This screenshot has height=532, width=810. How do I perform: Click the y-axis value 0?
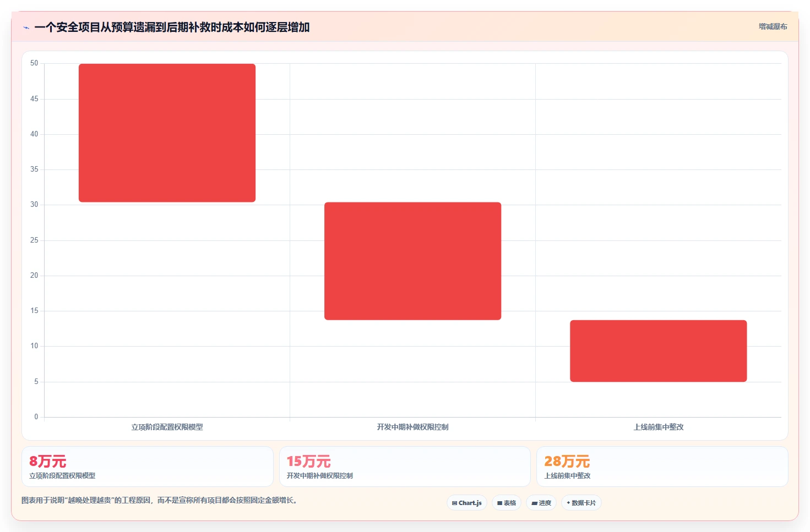tap(36, 417)
